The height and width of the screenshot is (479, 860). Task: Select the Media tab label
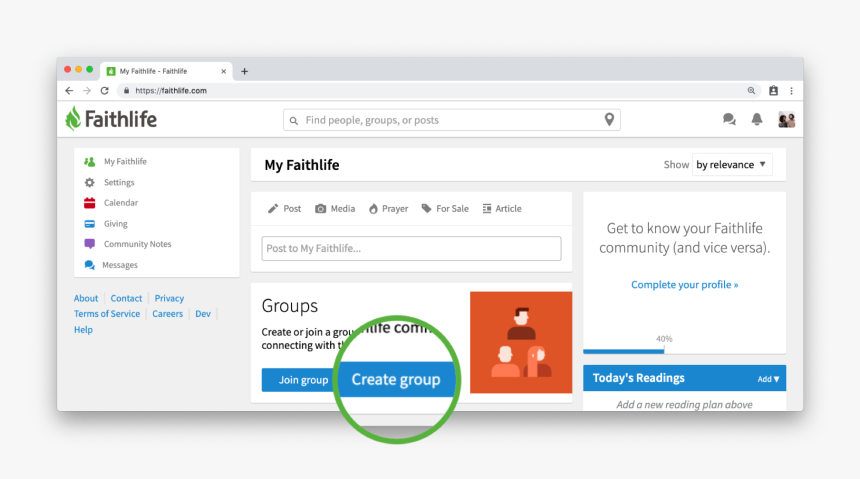click(x=343, y=208)
